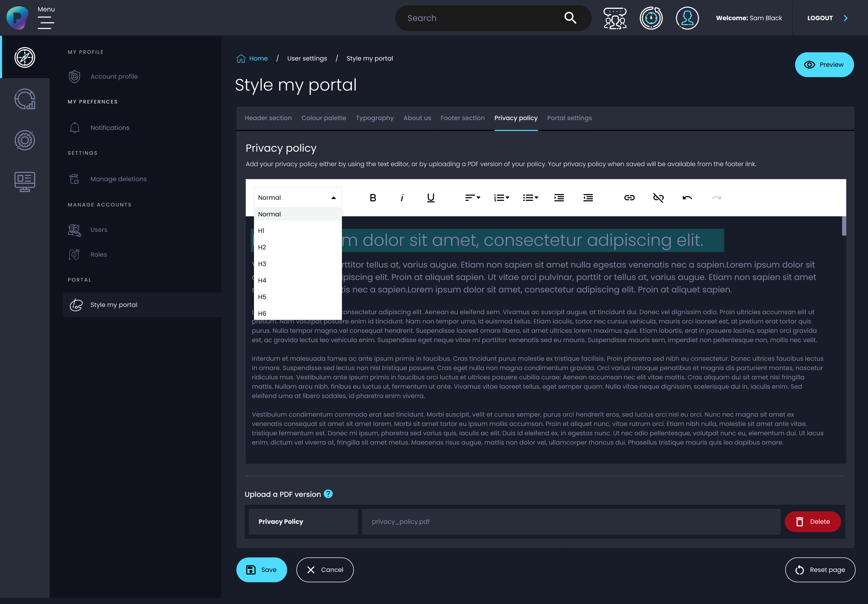Viewport: 868px width, 604px height.
Task: Open the compass dashboard sidebar icon
Action: pyautogui.click(x=25, y=57)
